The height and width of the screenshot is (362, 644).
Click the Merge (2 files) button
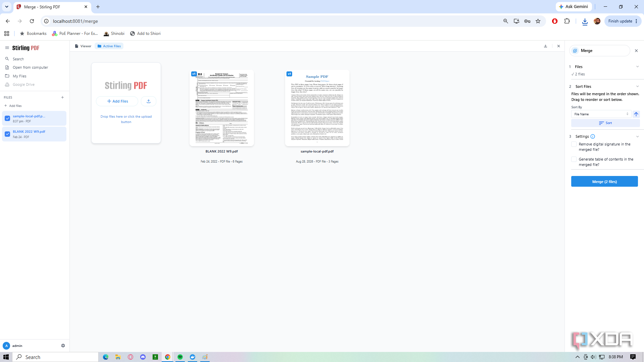(x=604, y=182)
